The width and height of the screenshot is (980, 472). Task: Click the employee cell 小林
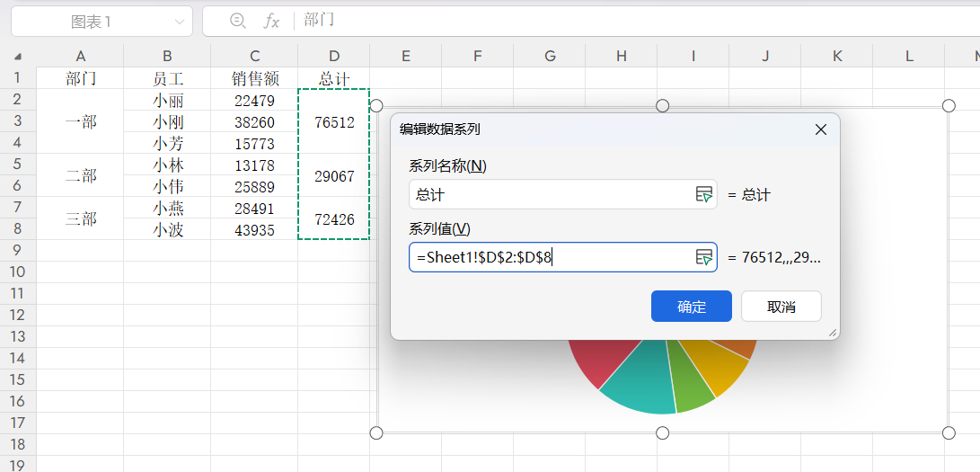point(167,165)
